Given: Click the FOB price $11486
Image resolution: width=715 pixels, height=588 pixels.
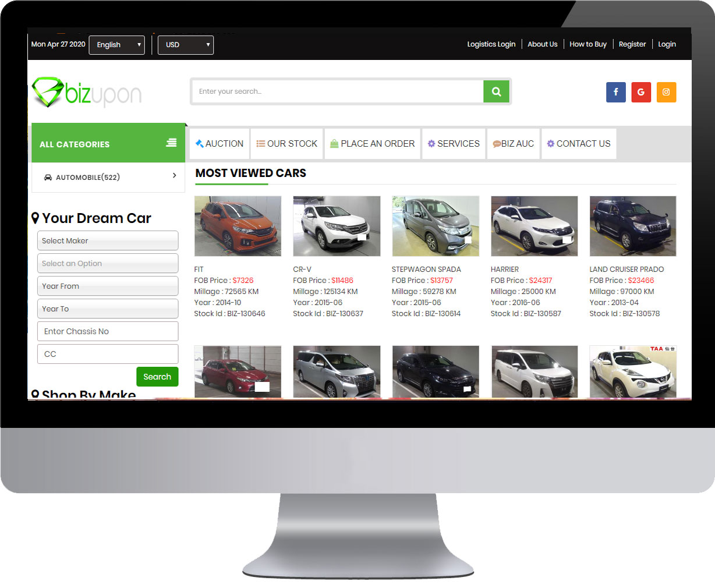Looking at the screenshot, I should (342, 281).
